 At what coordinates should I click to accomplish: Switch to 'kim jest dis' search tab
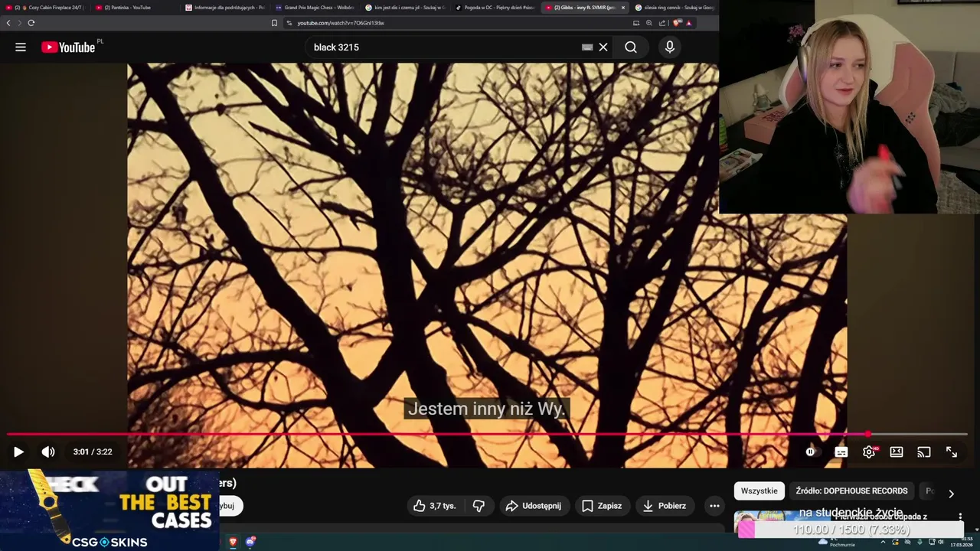coord(404,8)
